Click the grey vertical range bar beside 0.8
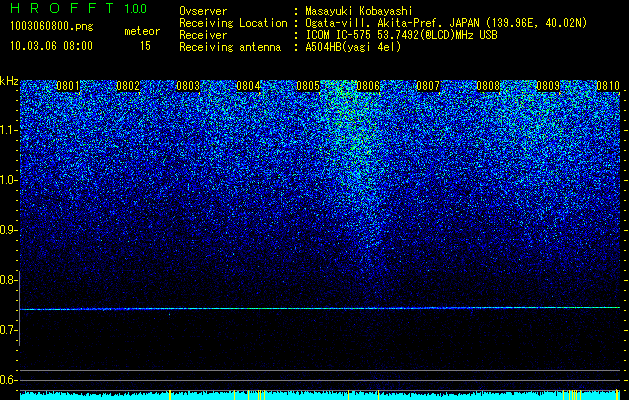Viewport: 629px width, 400px height. click(x=20, y=308)
